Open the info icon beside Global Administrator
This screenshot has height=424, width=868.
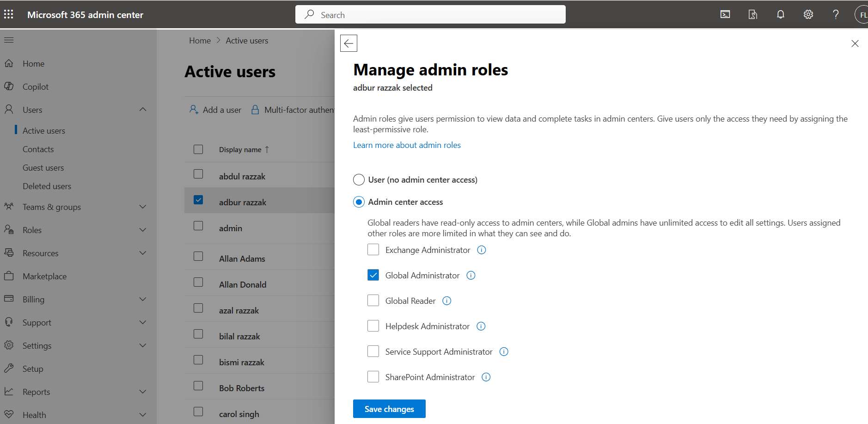(x=471, y=275)
